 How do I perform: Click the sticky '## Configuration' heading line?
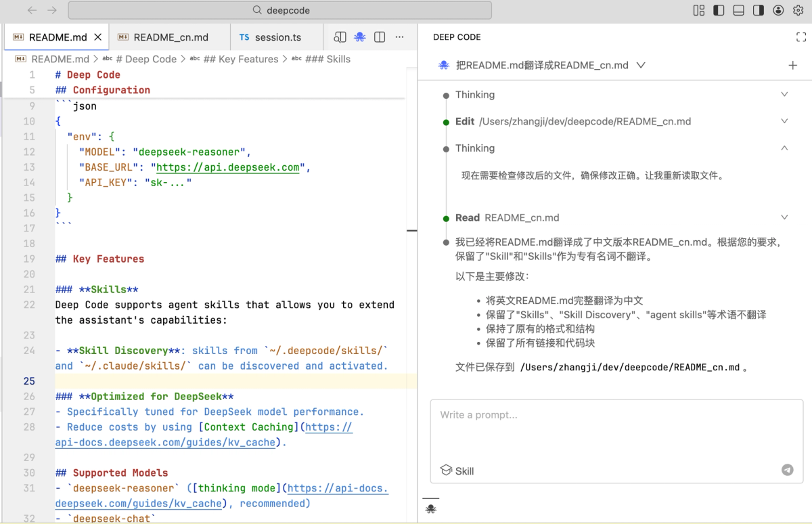coord(103,90)
